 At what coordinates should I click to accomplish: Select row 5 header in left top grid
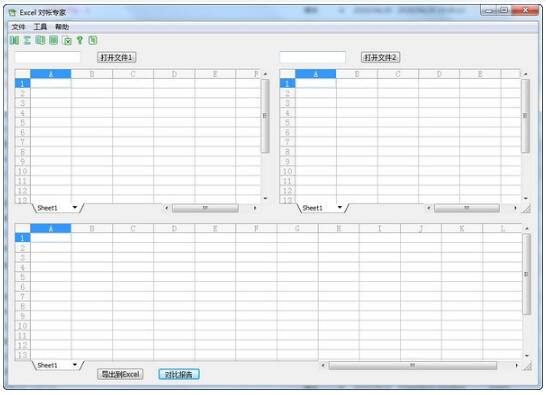23,123
